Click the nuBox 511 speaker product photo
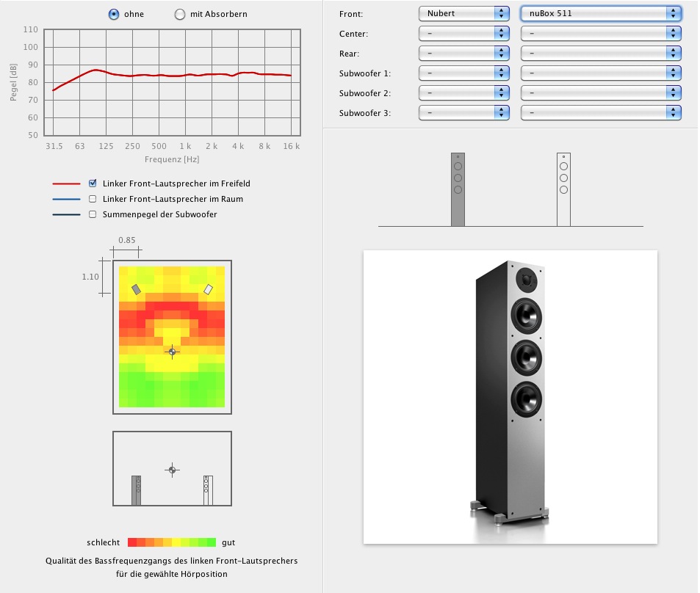This screenshot has height=593, width=700. click(x=510, y=396)
